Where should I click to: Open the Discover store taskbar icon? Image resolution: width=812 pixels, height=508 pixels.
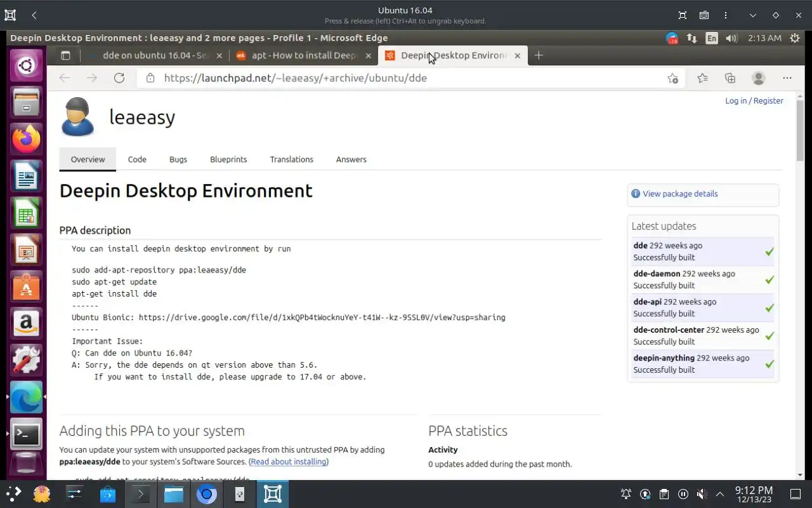tap(108, 493)
